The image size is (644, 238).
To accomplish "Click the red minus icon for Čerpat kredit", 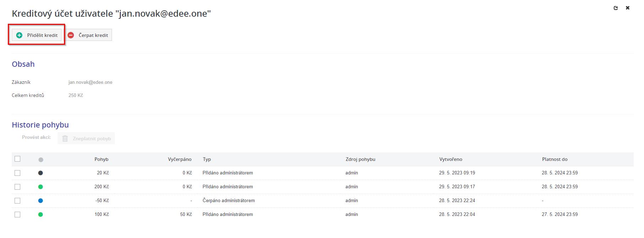I will click(71, 35).
